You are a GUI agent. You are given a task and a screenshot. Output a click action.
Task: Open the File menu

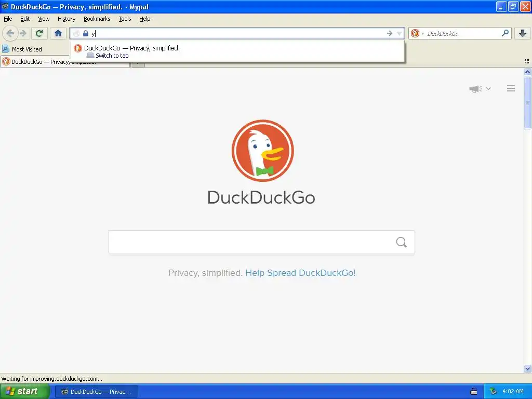point(8,19)
